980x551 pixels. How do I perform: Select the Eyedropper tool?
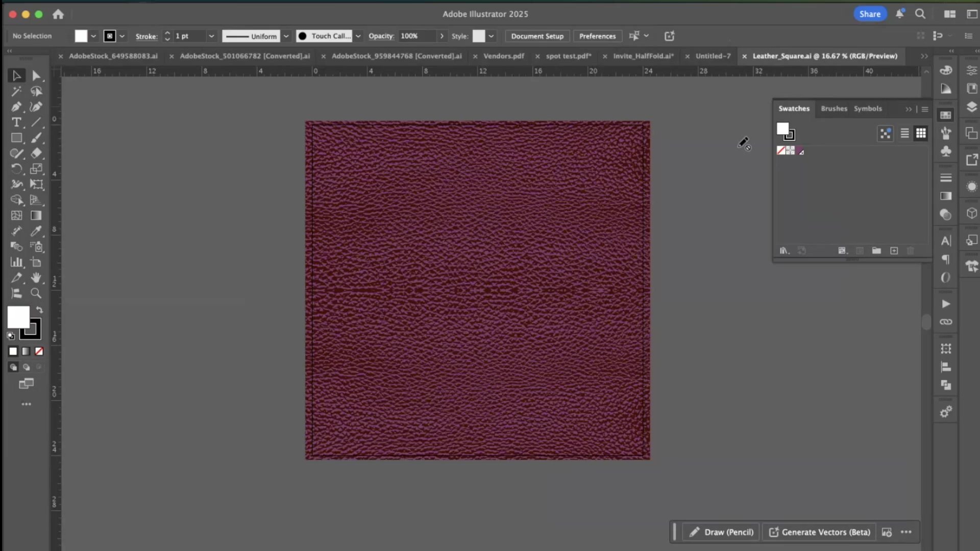(36, 231)
